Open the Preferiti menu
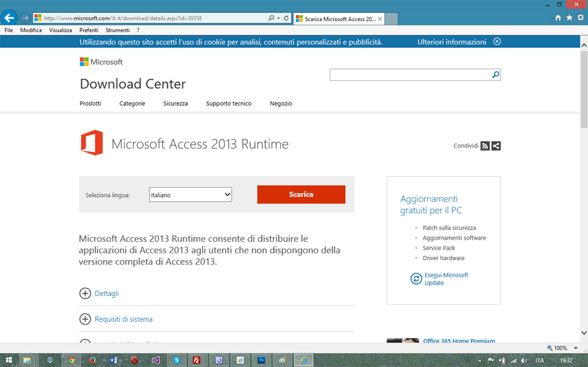 [88, 30]
